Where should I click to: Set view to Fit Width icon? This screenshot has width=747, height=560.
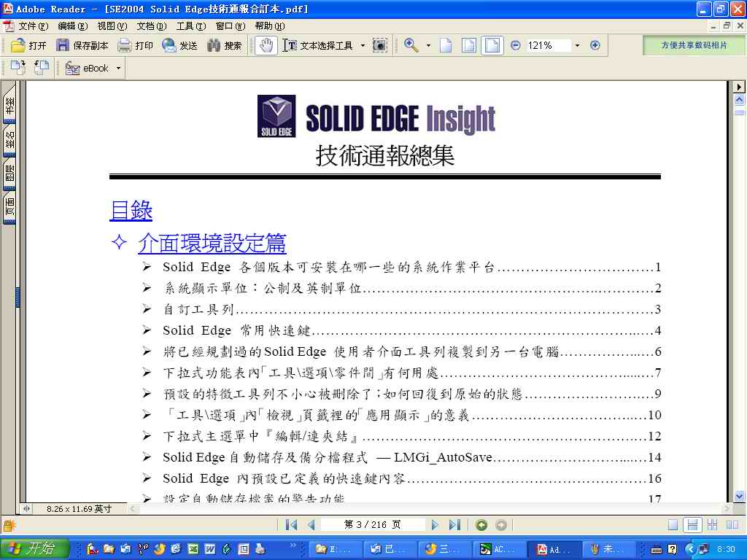click(492, 45)
